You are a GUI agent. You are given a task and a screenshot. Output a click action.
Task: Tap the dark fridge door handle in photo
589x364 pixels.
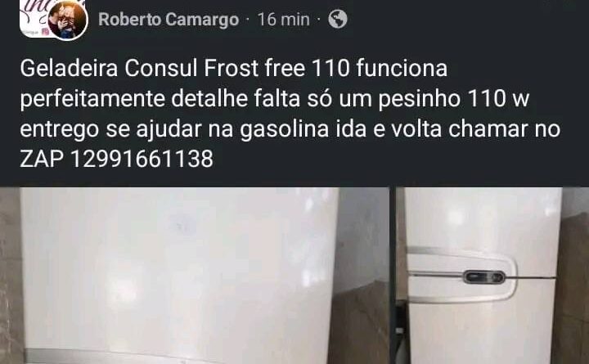tap(483, 277)
